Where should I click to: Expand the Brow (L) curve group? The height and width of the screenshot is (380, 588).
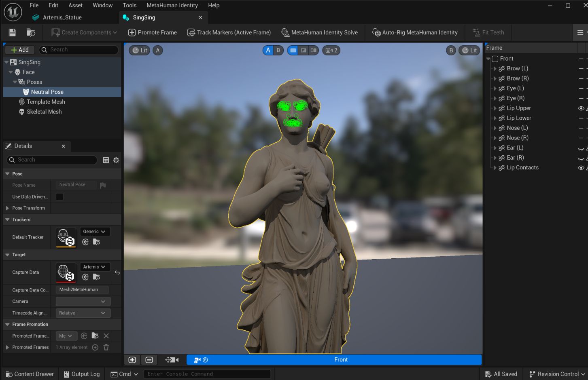495,69
